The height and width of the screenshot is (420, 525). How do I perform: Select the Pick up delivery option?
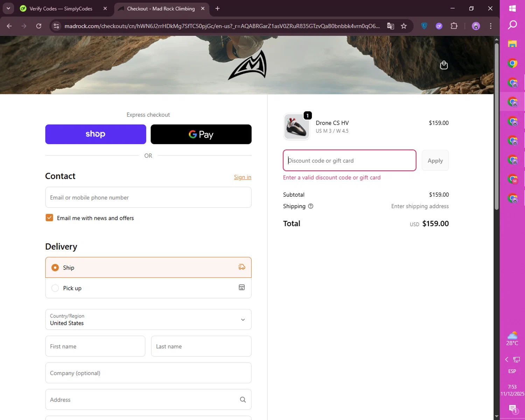[148, 288]
